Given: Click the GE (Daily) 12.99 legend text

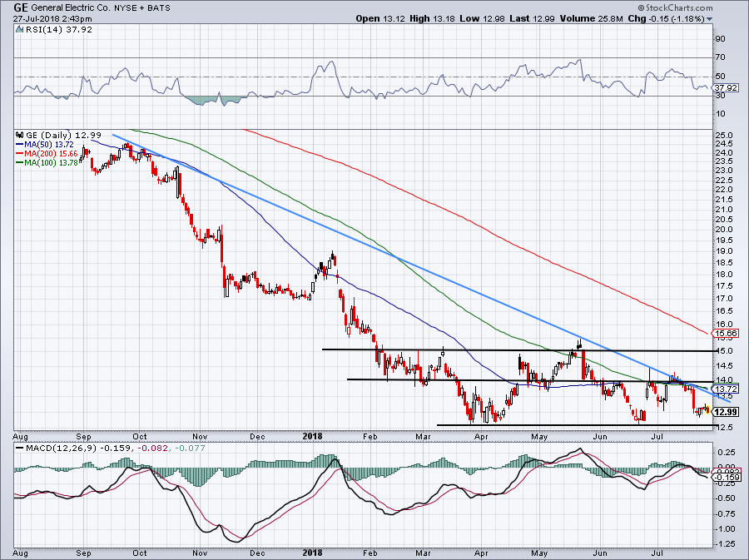Looking at the screenshot, I should click(63, 135).
